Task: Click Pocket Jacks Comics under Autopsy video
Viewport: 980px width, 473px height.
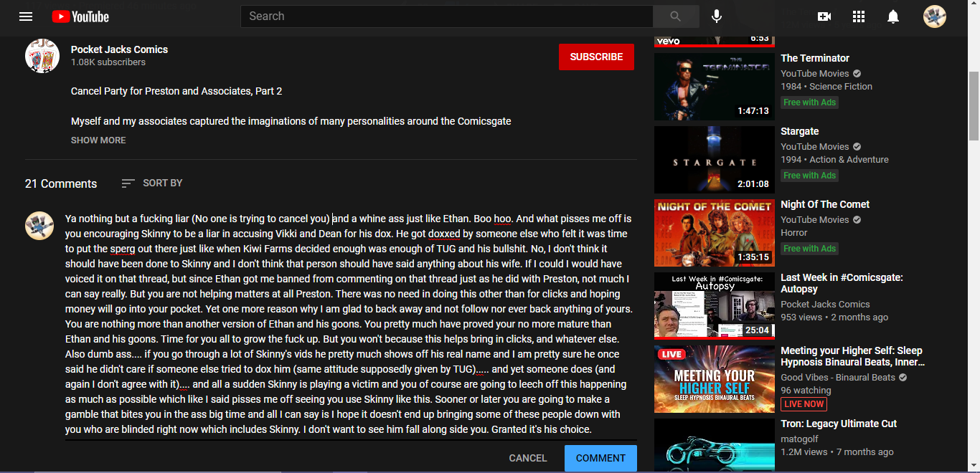Action: point(825,305)
